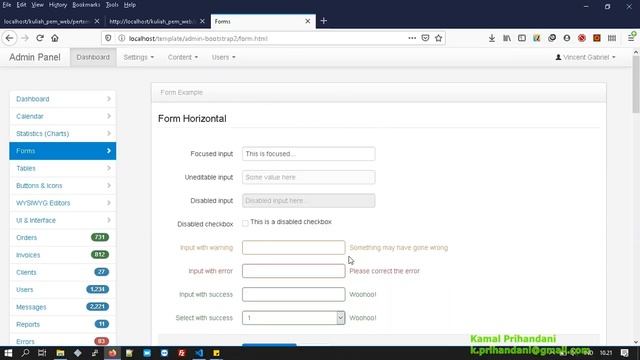
Task: Open the Users dropdown in navbar
Action: 224,57
